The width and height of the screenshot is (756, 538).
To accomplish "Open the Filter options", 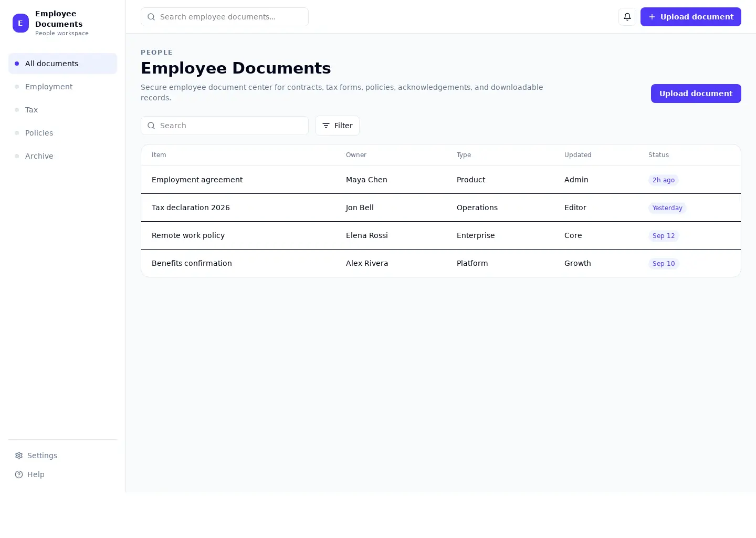I will (x=337, y=126).
